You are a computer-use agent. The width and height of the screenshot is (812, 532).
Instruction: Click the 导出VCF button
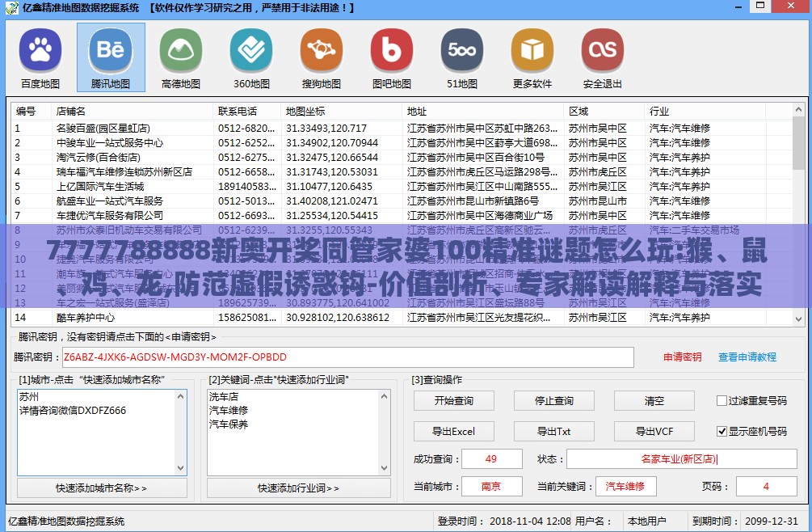tap(654, 431)
